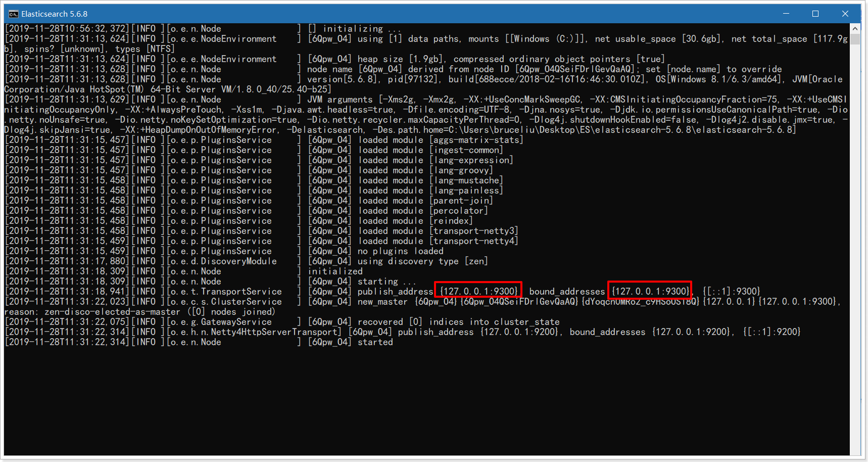
Task: Click the "zen-disco-elected-as-master" reason text
Action: coord(112,312)
